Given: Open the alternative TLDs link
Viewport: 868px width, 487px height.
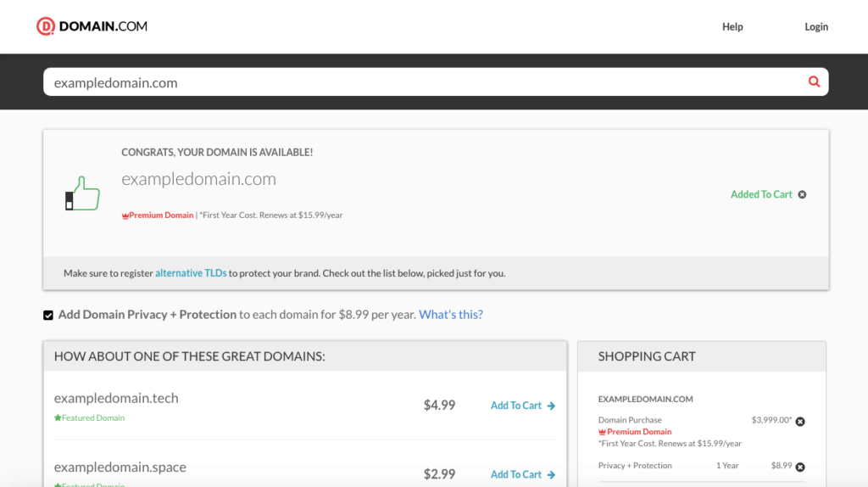Looking at the screenshot, I should pos(191,273).
